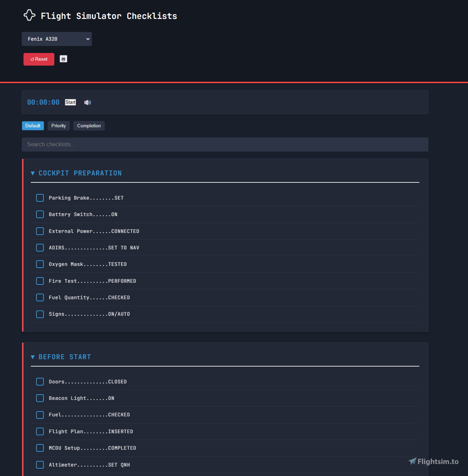Collapse the BEFORE START section
The height and width of the screenshot is (476, 468).
click(x=33, y=357)
